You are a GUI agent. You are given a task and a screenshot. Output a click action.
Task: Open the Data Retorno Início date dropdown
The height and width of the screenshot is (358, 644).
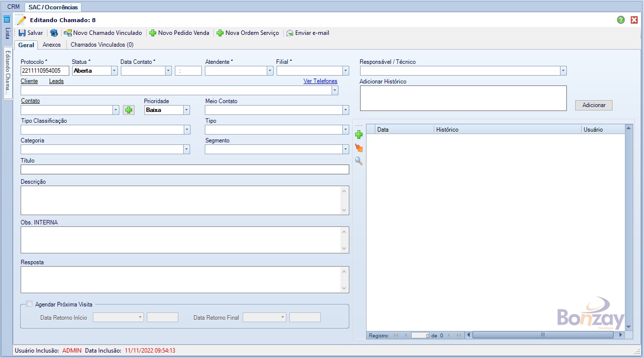click(x=140, y=317)
